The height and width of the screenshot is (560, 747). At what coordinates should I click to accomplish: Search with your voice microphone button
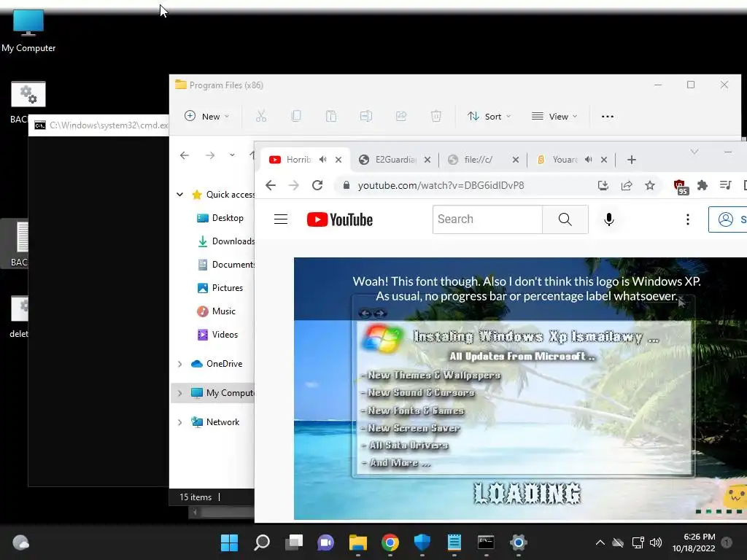pyautogui.click(x=609, y=219)
